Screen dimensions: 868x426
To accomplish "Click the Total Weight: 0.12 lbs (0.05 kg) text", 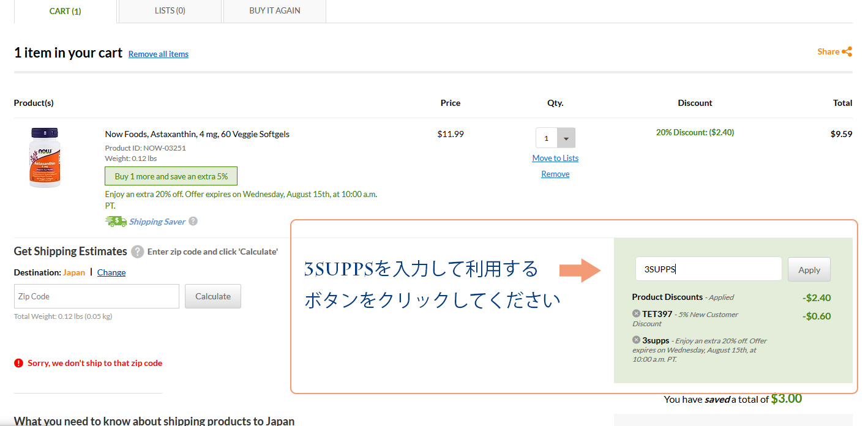I will (x=63, y=316).
